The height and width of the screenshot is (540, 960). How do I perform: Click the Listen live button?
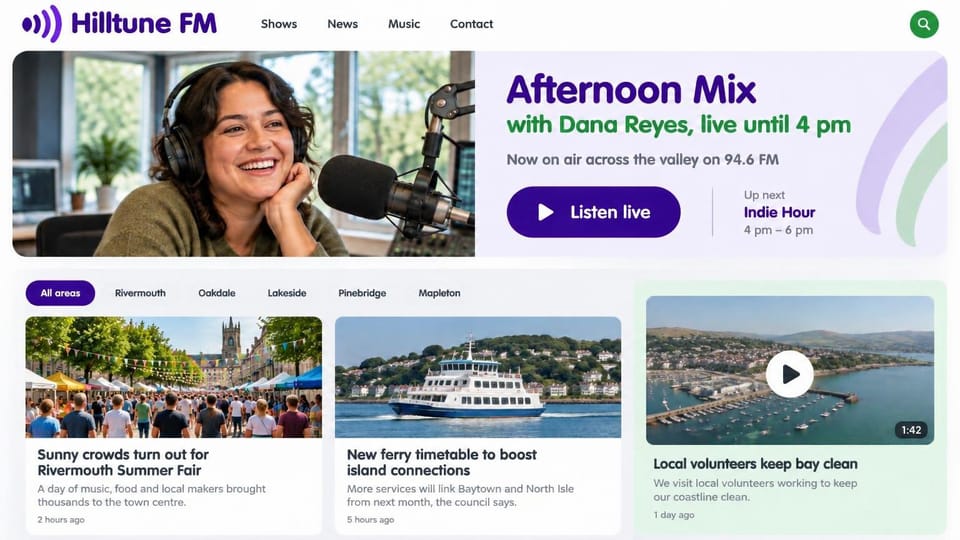593,212
